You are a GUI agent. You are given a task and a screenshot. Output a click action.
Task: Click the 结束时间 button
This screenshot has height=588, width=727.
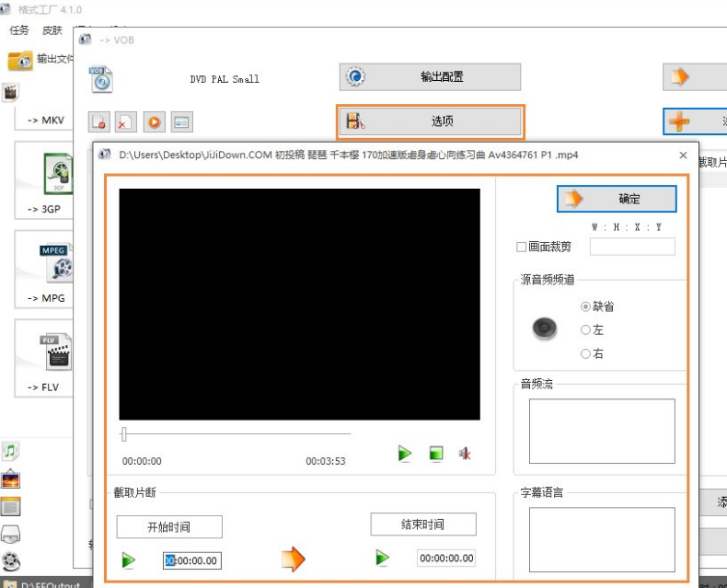pos(422,524)
